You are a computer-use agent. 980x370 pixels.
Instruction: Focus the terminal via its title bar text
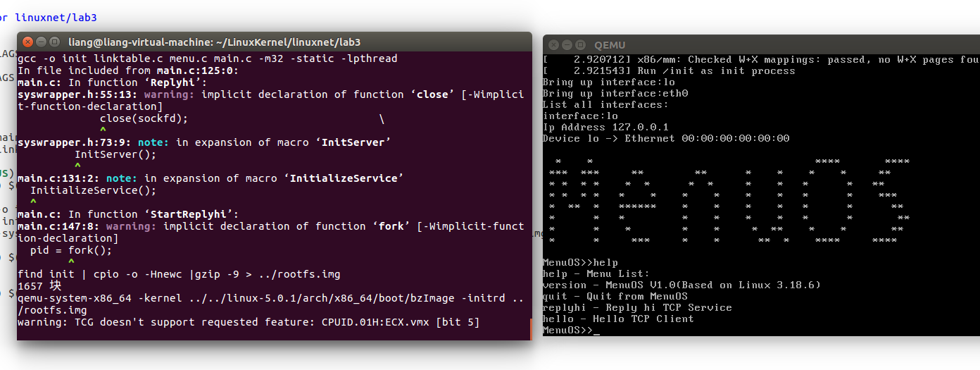[214, 42]
